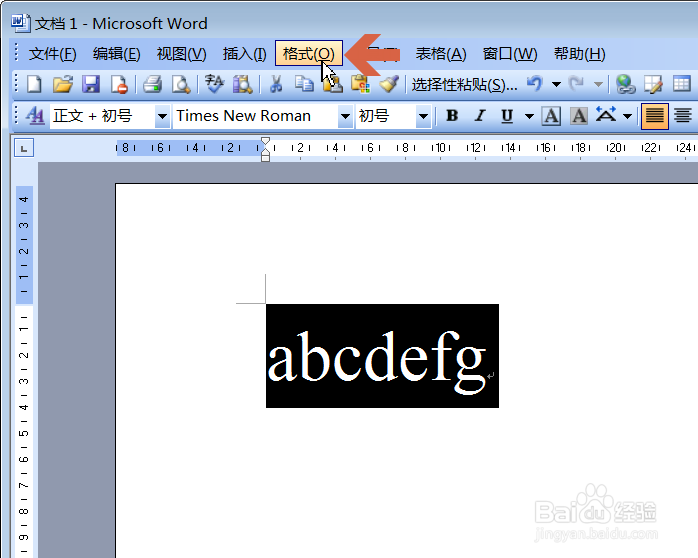Screen dimensions: 698x558
Task: Open the 文件(F) menu
Action: pos(53,54)
